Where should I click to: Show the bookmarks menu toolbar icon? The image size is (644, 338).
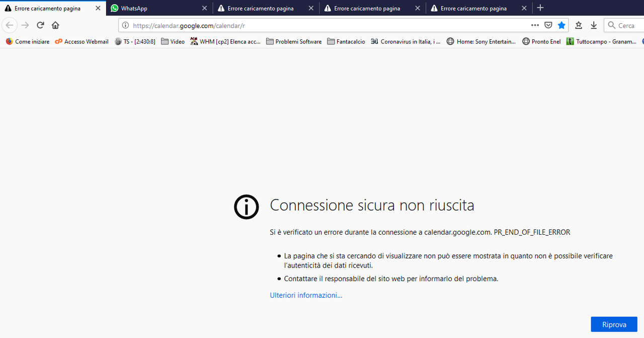tap(579, 25)
